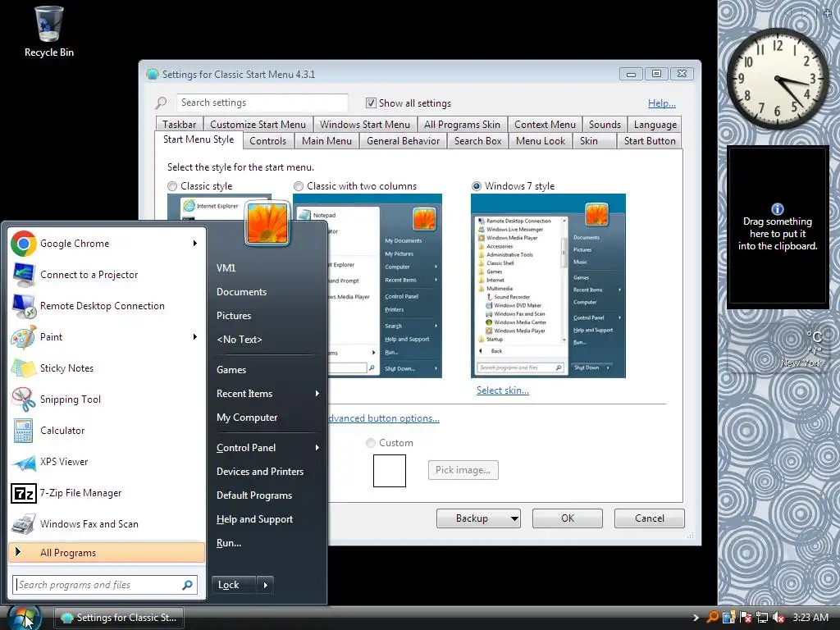Open the Sounds tab
The height and width of the screenshot is (630, 840).
(x=605, y=125)
